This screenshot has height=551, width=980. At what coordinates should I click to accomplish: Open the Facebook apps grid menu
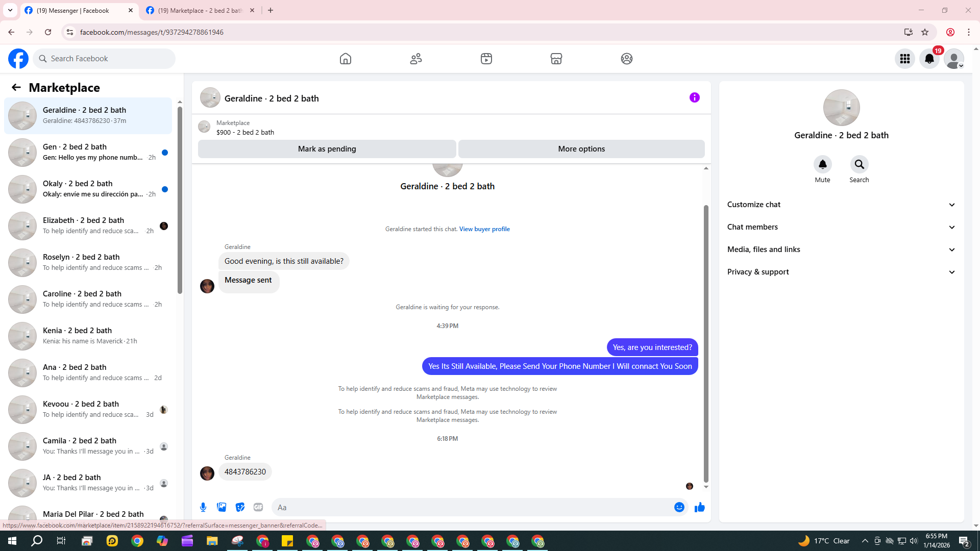(x=904, y=59)
